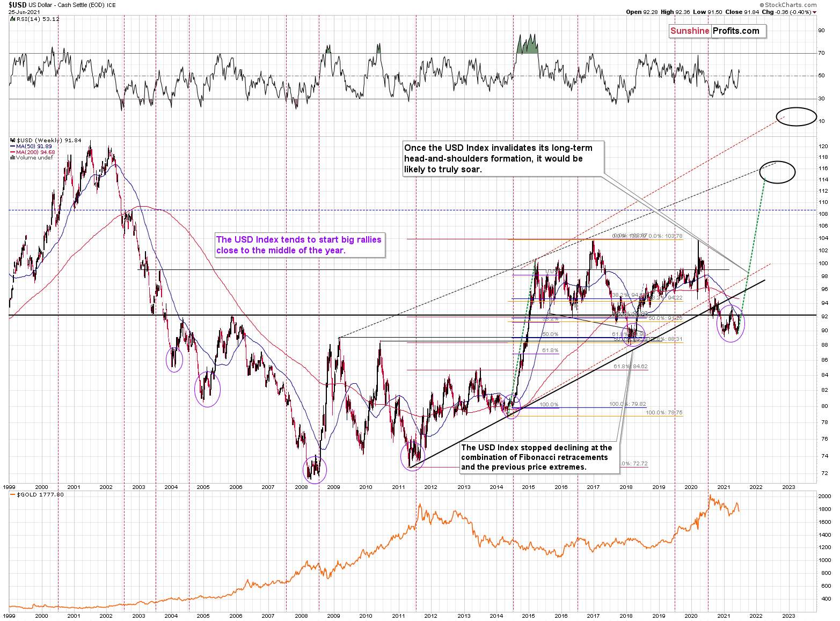The image size is (840, 621).
Task: Click the red MA(200) legend line swatch
Action: 13,152
